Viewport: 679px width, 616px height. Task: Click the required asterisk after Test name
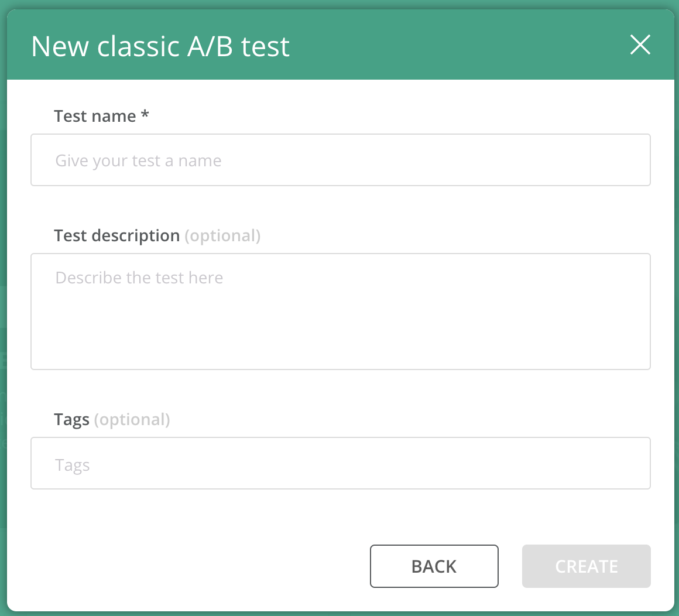[145, 114]
